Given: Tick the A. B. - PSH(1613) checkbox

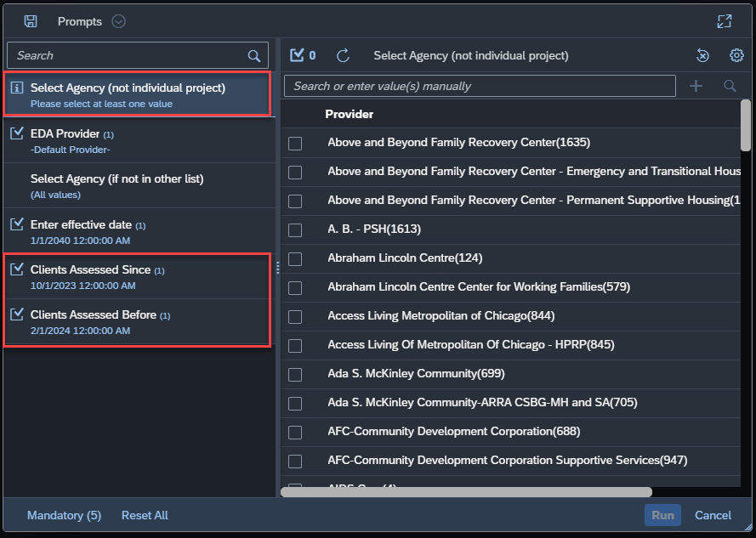Looking at the screenshot, I should [x=295, y=230].
